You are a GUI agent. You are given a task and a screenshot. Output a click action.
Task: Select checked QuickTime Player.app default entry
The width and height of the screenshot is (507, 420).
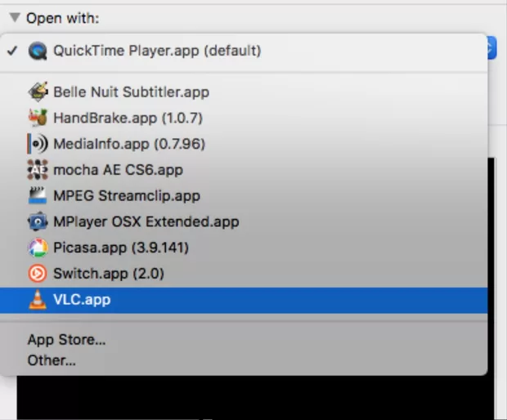click(157, 51)
